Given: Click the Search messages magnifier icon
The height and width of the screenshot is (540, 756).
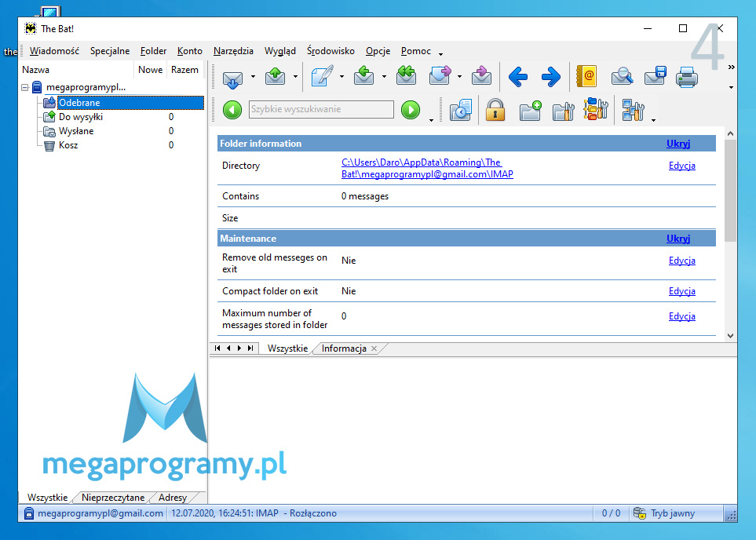Looking at the screenshot, I should coord(622,76).
